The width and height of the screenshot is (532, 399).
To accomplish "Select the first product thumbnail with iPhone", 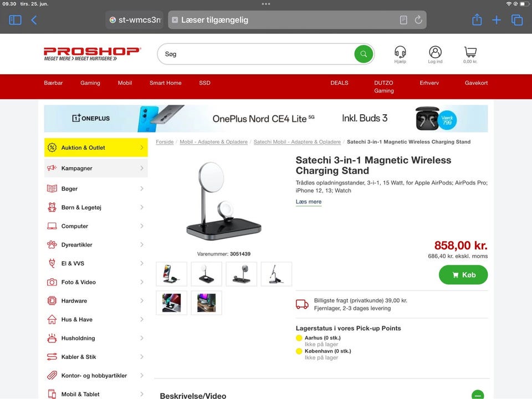I will click(171, 274).
